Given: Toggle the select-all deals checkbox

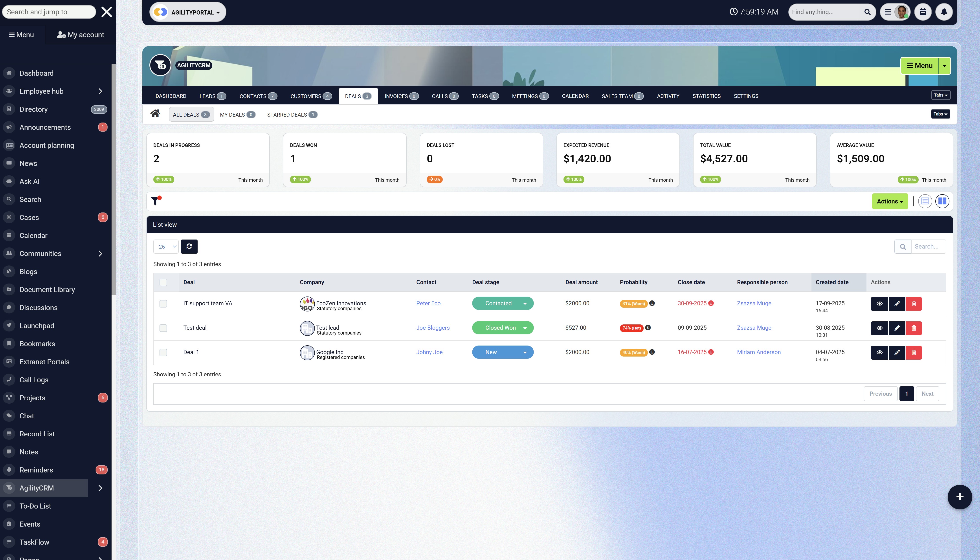Looking at the screenshot, I should click(163, 282).
